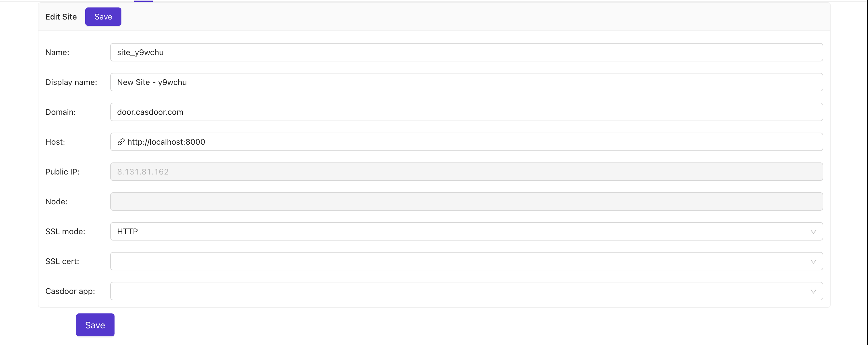Click the SSL cert chevron arrow
Viewport: 868px width, 345px height.
[813, 262]
